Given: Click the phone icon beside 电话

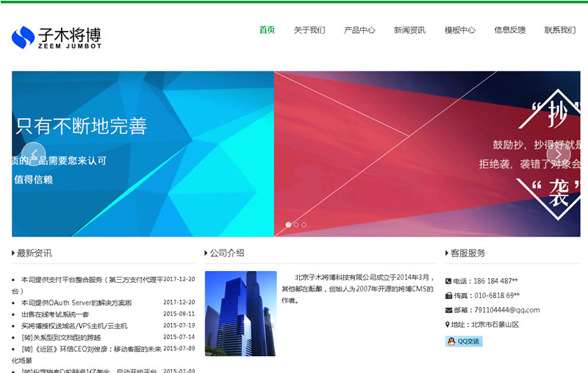Looking at the screenshot, I should pos(448,281).
